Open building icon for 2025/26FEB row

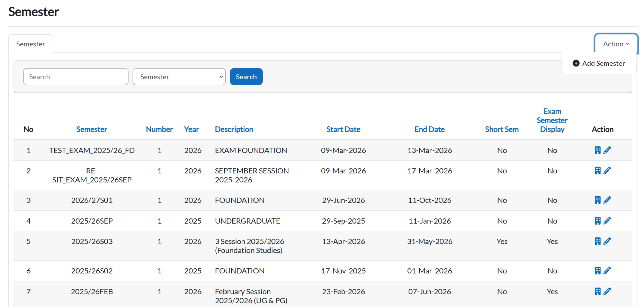(x=598, y=291)
